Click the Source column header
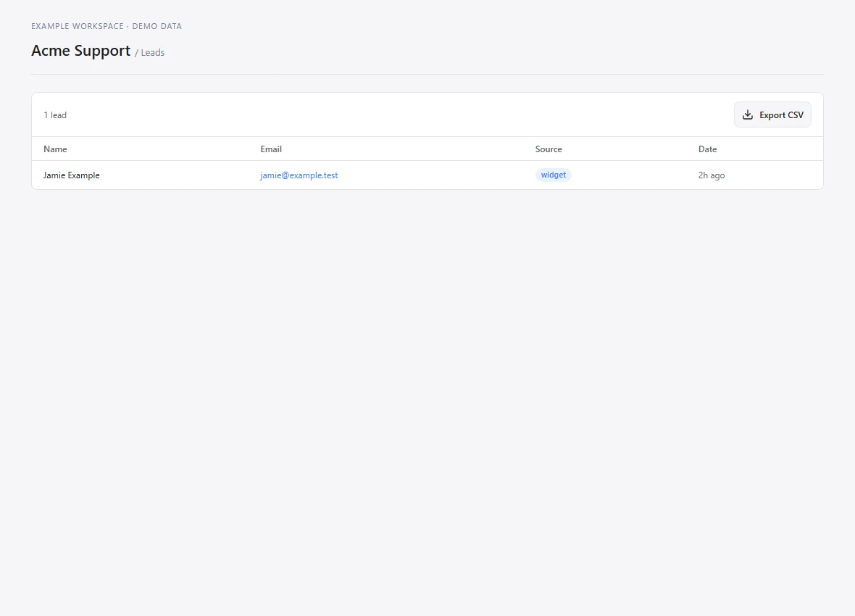The height and width of the screenshot is (616, 855). coord(548,149)
